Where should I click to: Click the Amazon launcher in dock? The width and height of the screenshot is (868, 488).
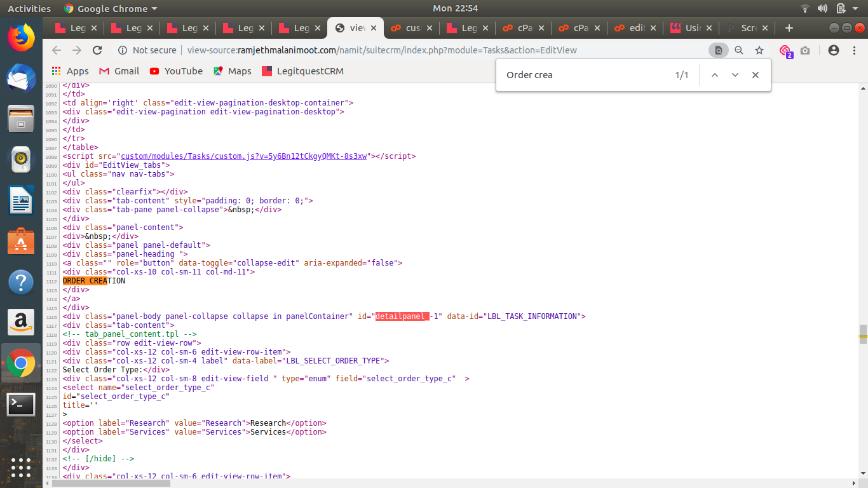pyautogui.click(x=21, y=322)
